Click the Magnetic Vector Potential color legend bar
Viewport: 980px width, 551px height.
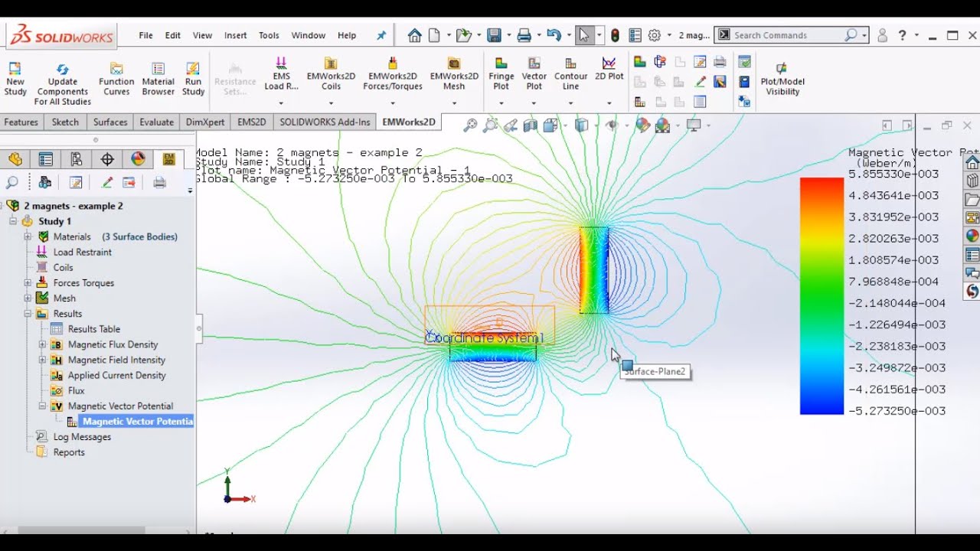822,296
